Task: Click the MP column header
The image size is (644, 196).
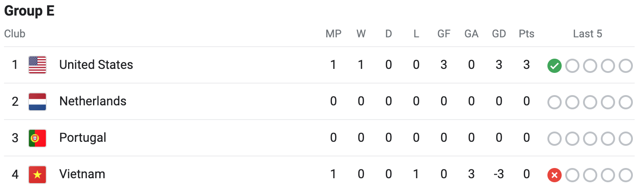Action: coord(333,34)
